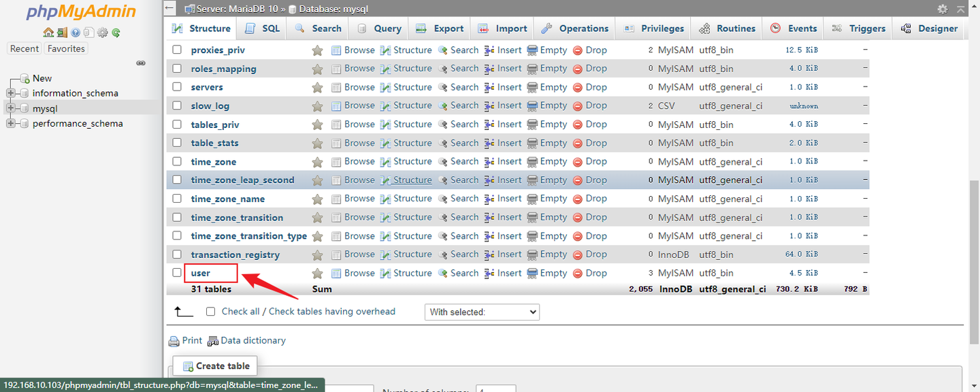This screenshot has height=392, width=980.
Task: Open the Data dictionary link
Action: click(253, 340)
